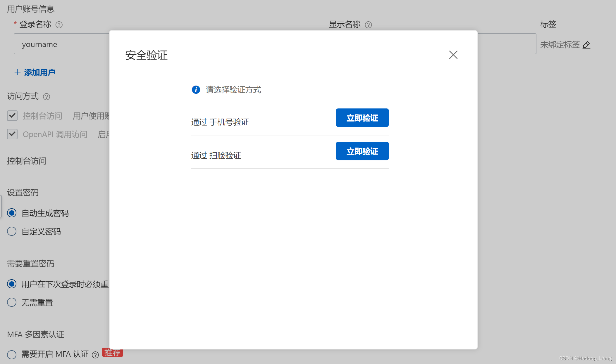Image resolution: width=616 pixels, height=364 pixels.
Task: Select the 自动生成密码 radio button
Action: pos(12,213)
